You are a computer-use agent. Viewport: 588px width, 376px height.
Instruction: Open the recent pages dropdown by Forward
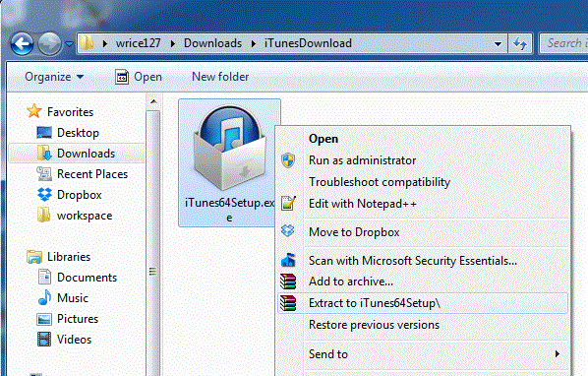(x=69, y=44)
